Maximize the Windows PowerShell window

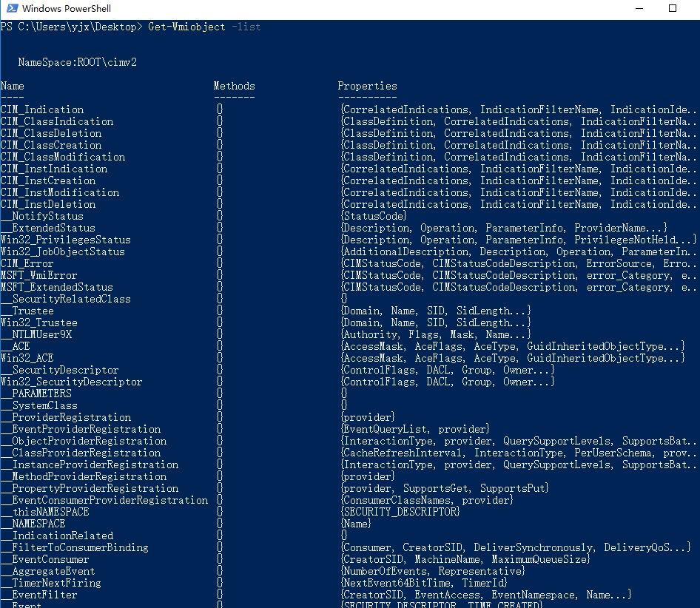coord(673,8)
